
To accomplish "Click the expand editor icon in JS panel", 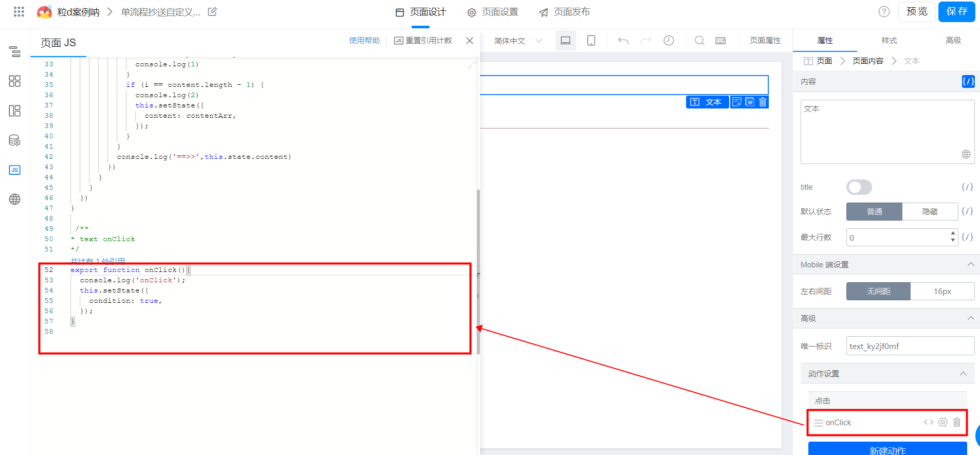I will point(472,65).
